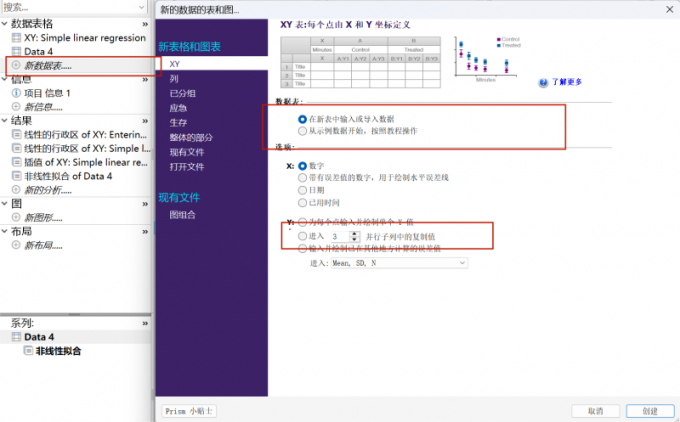Select 图组合 under 现有文件

point(183,215)
